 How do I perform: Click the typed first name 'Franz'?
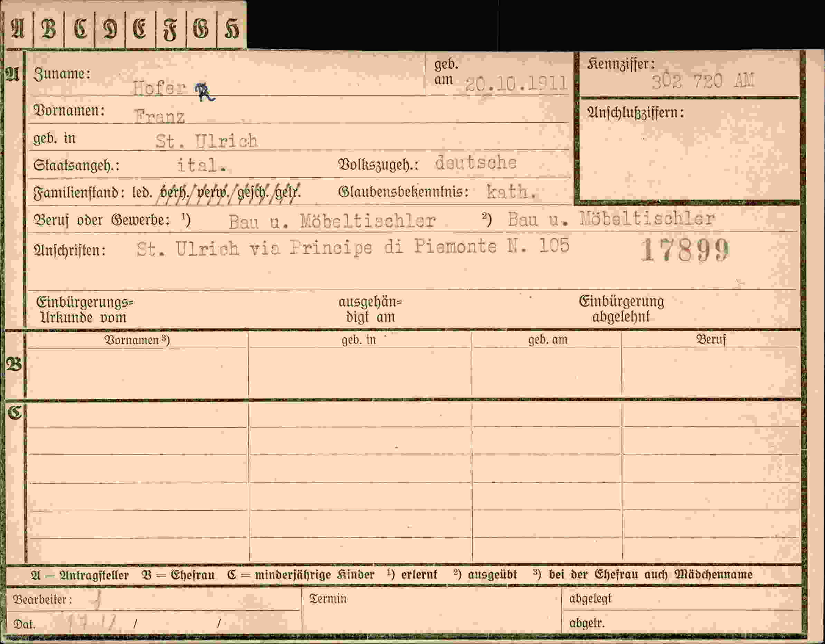159,116
